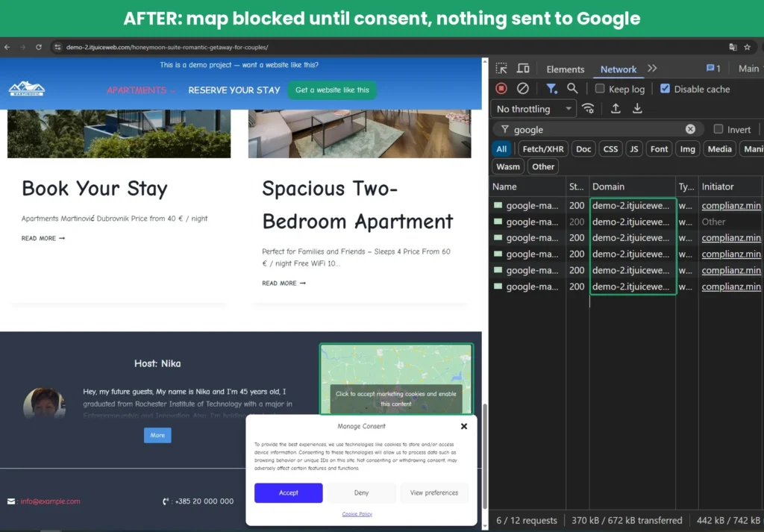Viewport: 764px width, 532px height.
Task: Close the Manage Consent dialog
Action: [x=464, y=426]
